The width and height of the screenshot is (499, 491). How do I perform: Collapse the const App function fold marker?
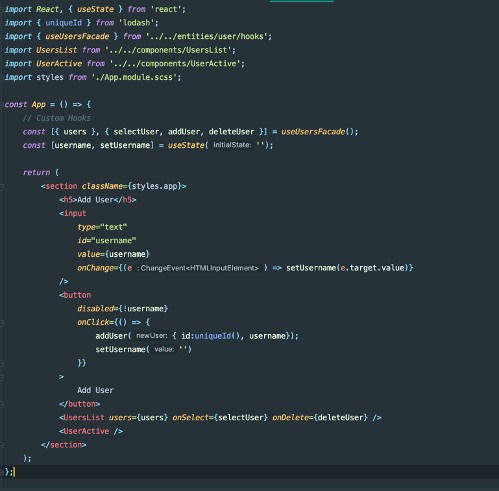pos(2,104)
